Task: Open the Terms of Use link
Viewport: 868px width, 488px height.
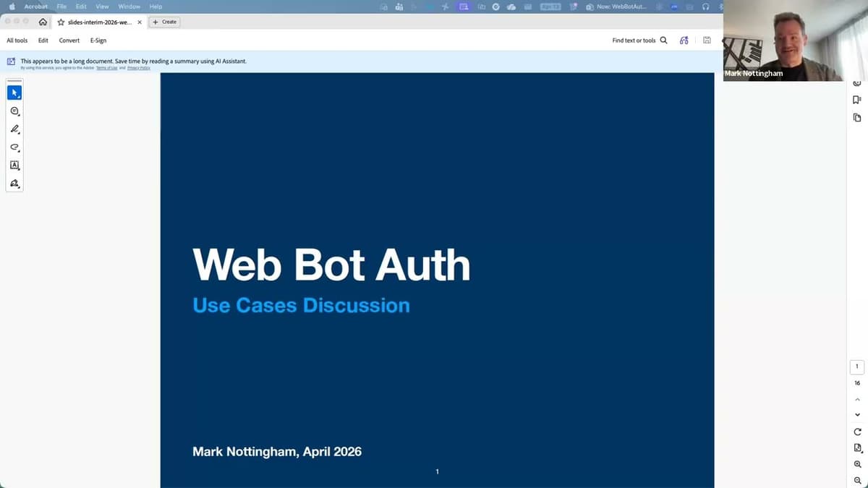Action: point(106,68)
